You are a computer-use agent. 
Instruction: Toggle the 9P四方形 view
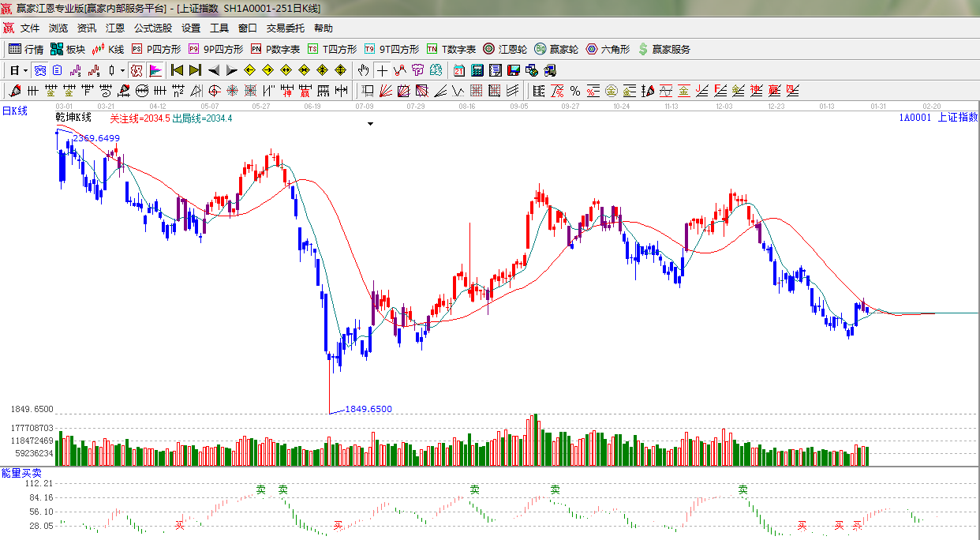216,49
